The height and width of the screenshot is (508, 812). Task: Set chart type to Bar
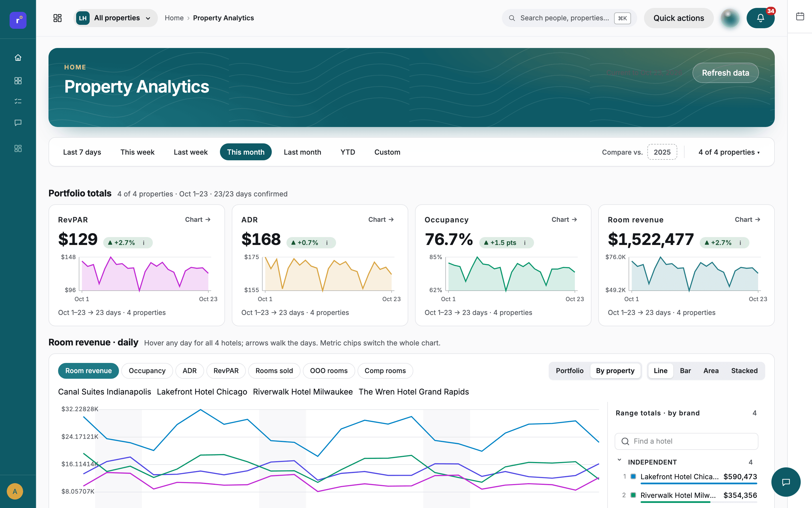point(685,371)
